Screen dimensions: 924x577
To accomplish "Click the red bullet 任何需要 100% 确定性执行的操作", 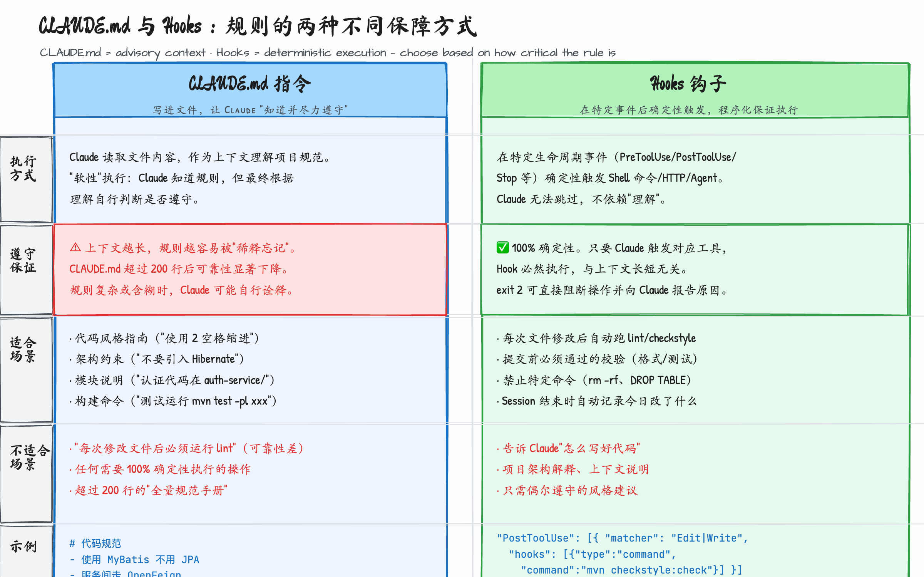I will [x=160, y=469].
